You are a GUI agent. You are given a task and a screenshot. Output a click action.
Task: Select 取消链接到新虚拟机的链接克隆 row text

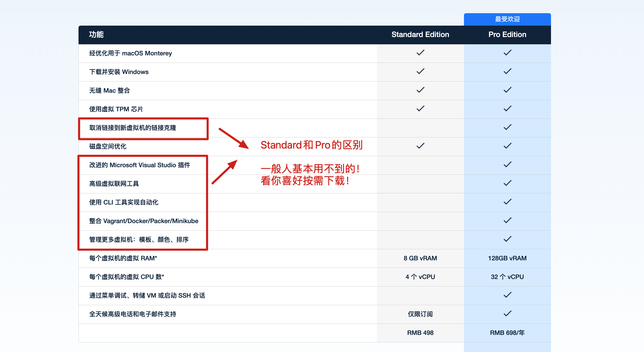point(133,128)
